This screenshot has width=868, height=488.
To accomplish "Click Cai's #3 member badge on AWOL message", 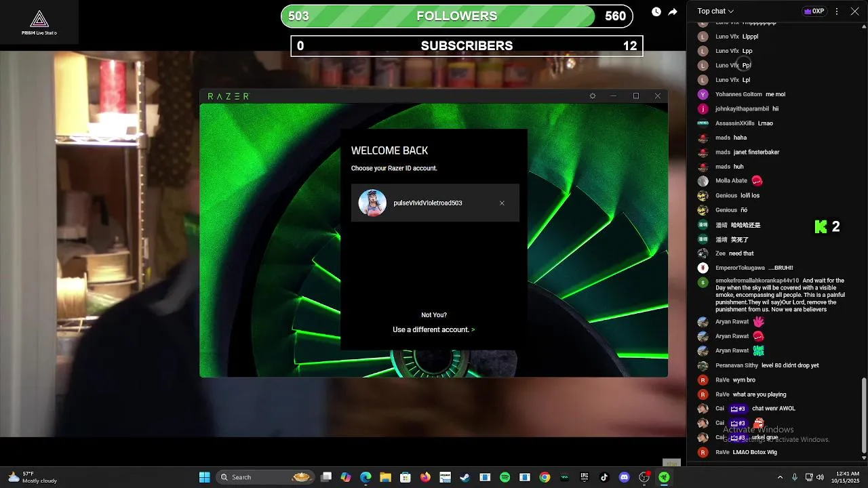I will point(738,409).
